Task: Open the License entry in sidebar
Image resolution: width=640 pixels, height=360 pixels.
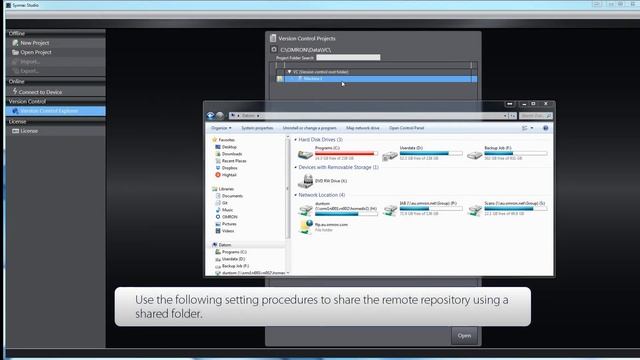Action: (29, 131)
